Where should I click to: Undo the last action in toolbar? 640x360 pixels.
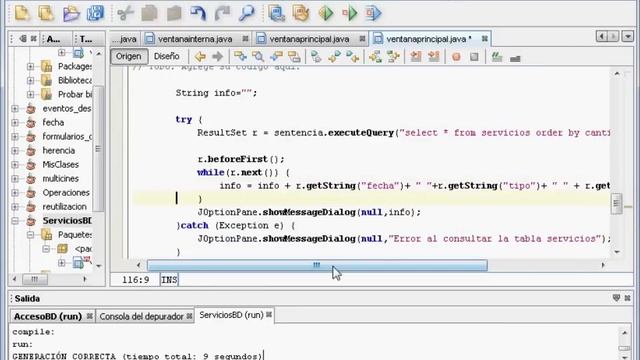(x=198, y=13)
